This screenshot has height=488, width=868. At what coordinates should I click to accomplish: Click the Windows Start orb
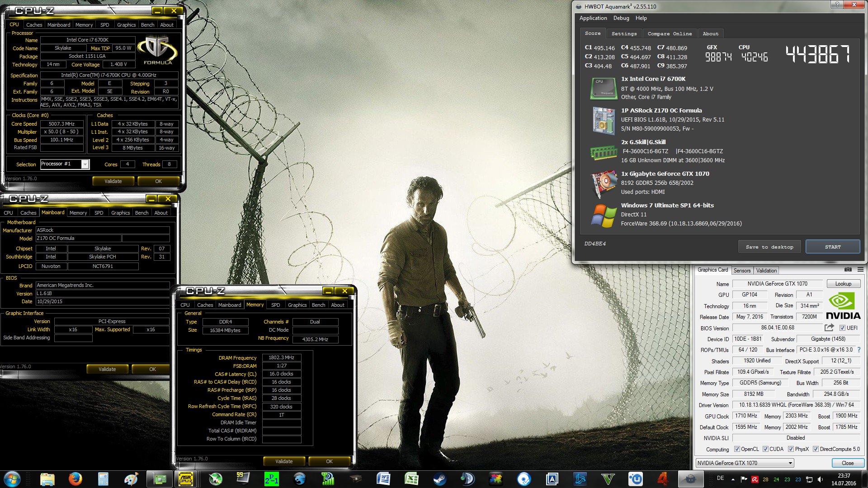[x=12, y=479]
